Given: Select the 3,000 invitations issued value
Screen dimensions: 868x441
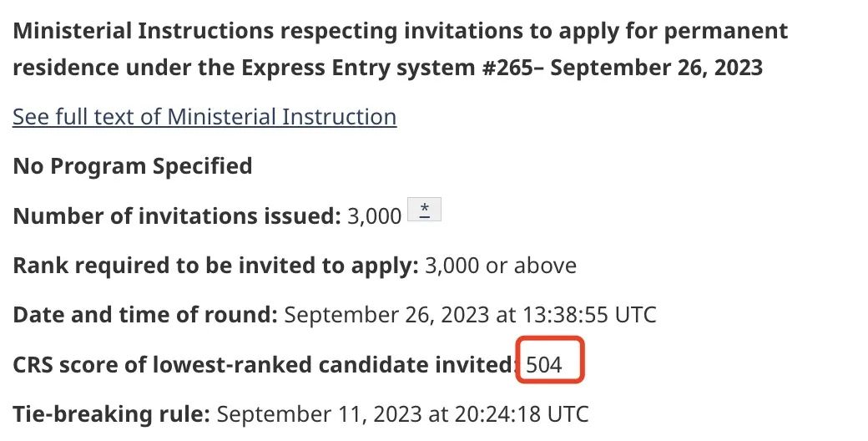Looking at the screenshot, I should (374, 216).
